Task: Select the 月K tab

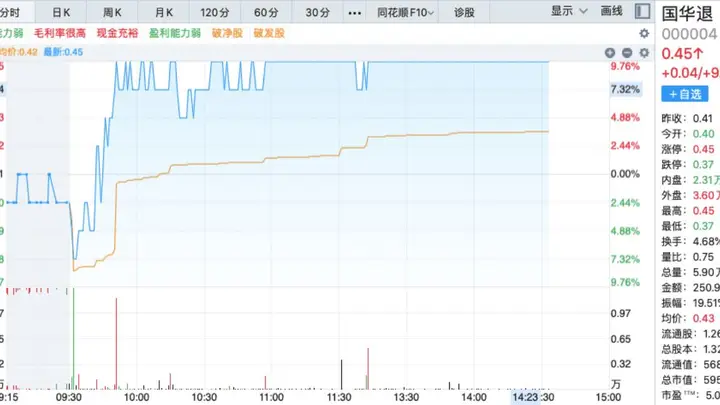Action: [164, 13]
